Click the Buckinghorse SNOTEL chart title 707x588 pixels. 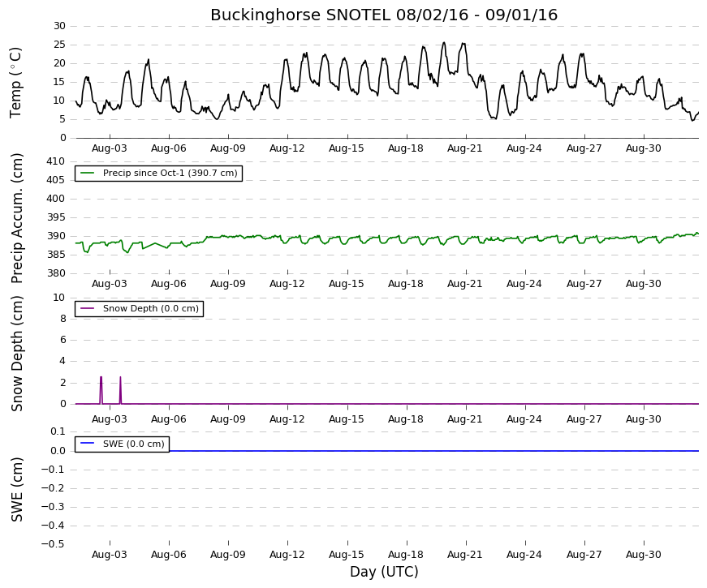click(x=384, y=15)
